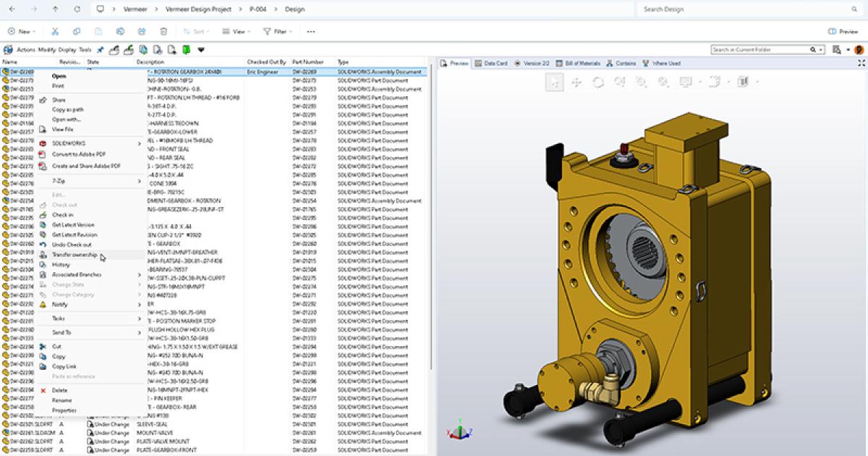Viewport: 868px width, 456px height.
Task: Open the Filter dropdown
Action: tap(278, 31)
